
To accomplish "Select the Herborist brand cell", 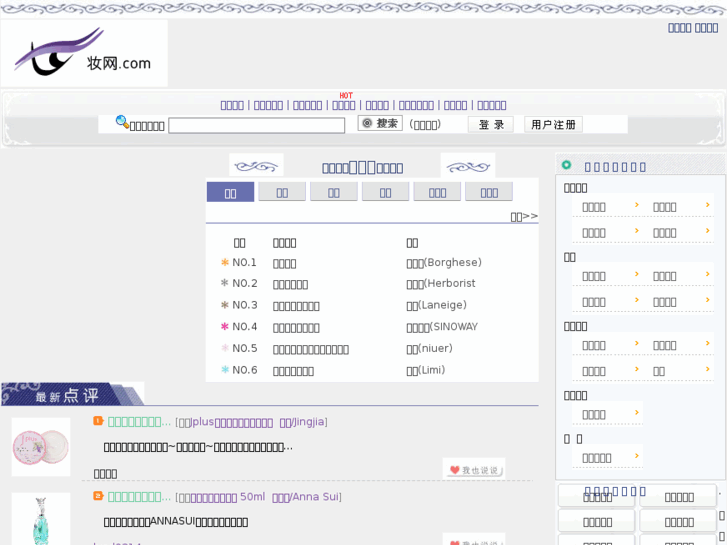I will 440,283.
